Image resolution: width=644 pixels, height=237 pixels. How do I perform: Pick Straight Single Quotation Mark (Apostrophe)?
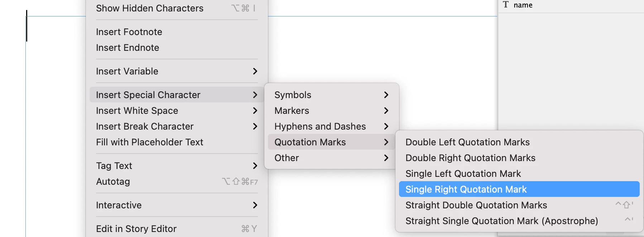click(501, 221)
